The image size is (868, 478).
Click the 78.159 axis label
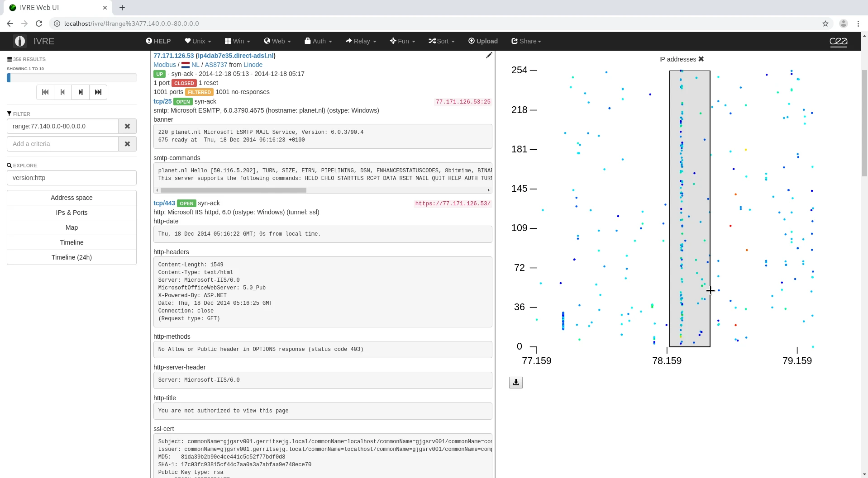[667, 361]
